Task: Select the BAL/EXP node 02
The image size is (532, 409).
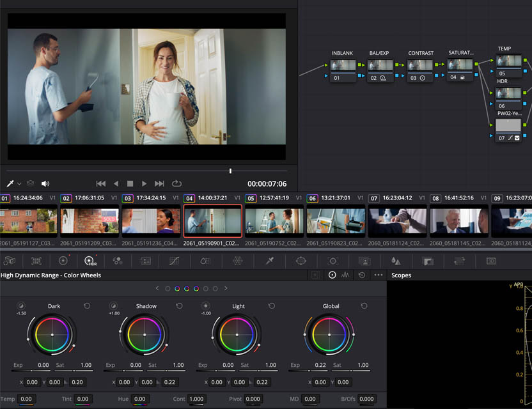Action: tap(381, 66)
